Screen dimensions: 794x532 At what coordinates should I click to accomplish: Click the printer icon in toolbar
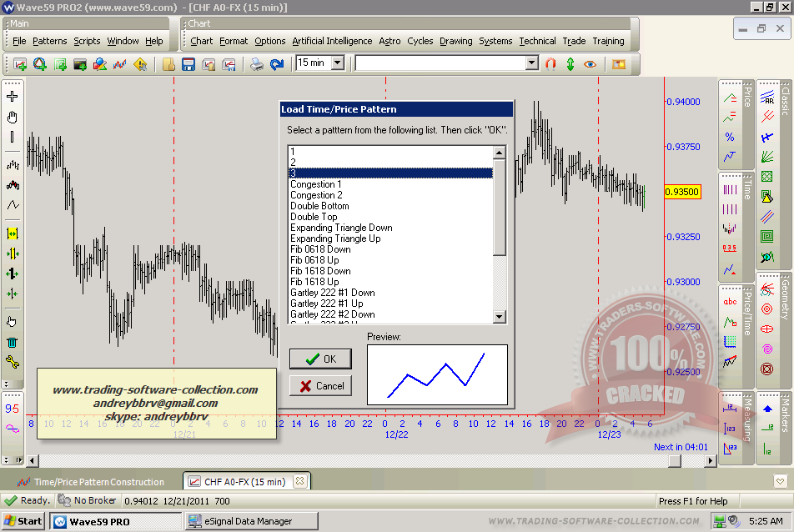(x=258, y=63)
